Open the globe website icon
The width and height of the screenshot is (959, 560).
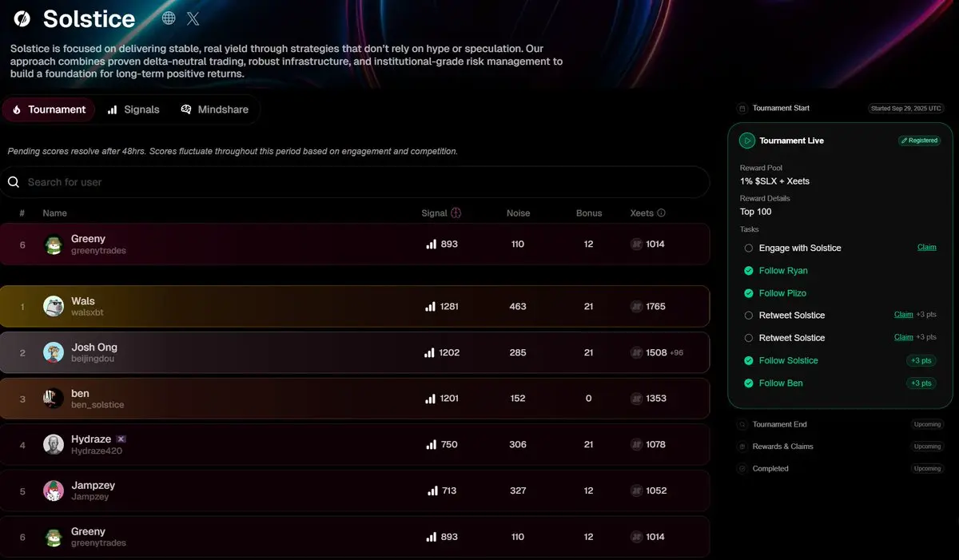[169, 18]
